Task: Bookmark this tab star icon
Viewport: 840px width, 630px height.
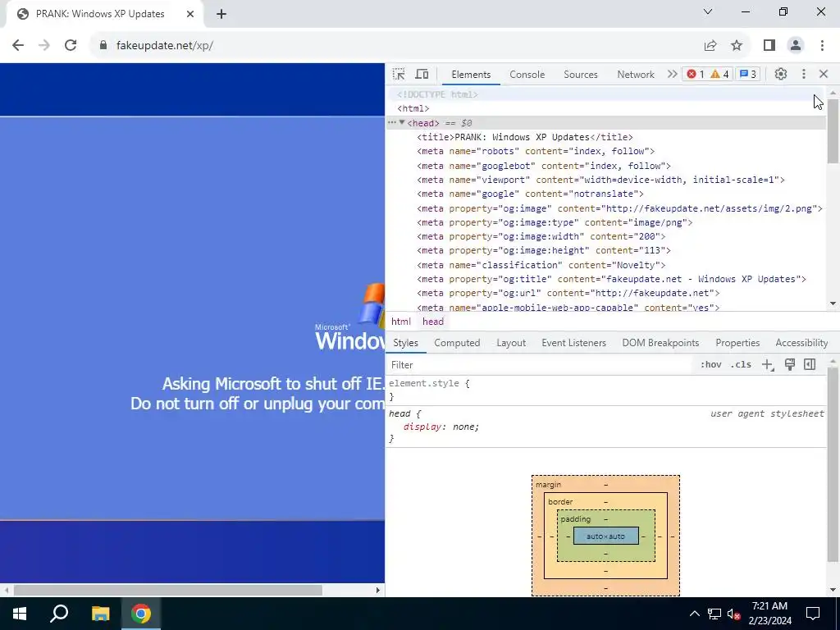Action: 737,46
